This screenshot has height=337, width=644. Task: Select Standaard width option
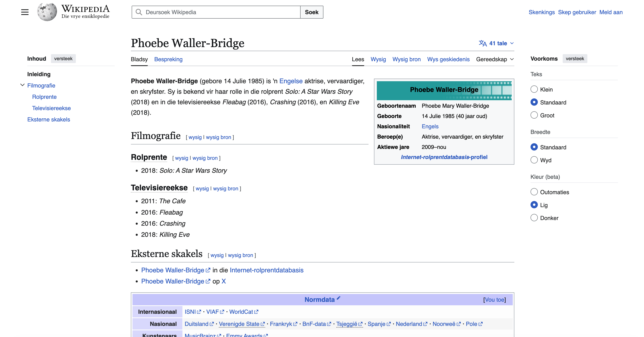click(534, 147)
